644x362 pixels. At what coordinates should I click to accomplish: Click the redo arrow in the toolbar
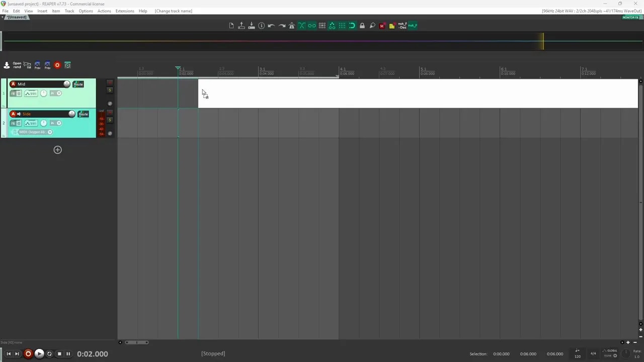pyautogui.click(x=282, y=26)
